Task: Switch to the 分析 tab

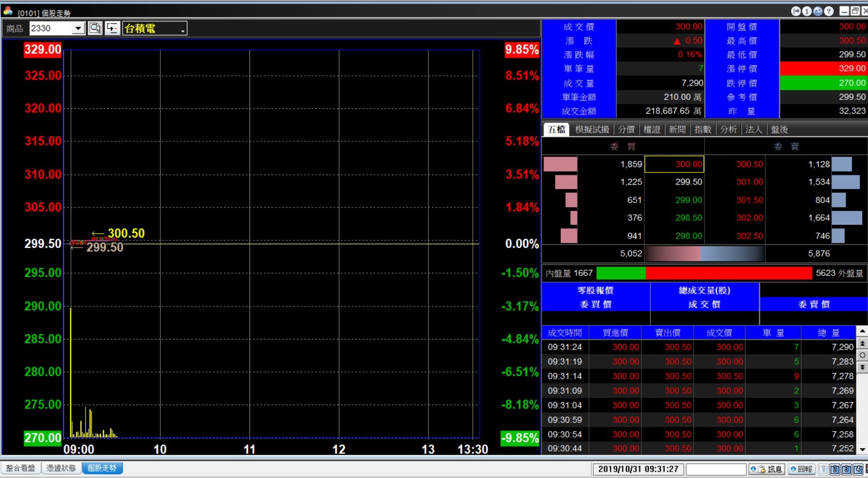Action: [x=728, y=129]
